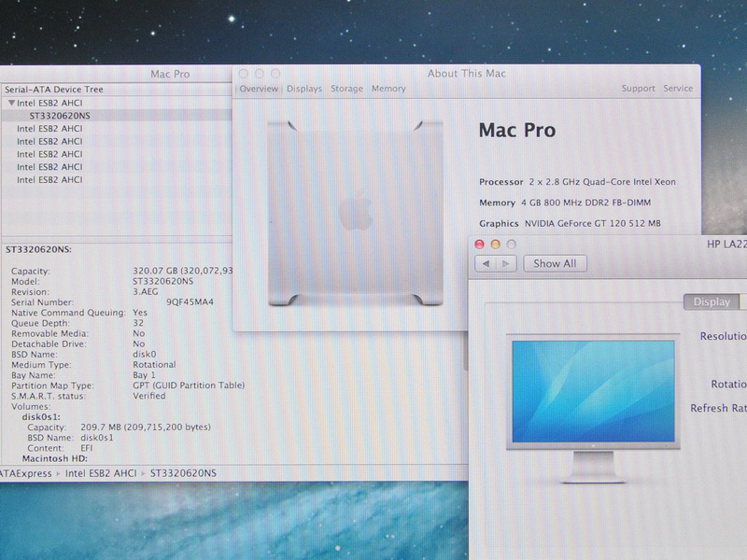This screenshot has width=747, height=560.
Task: Open the Overview tab in About This Mac
Action: click(259, 89)
